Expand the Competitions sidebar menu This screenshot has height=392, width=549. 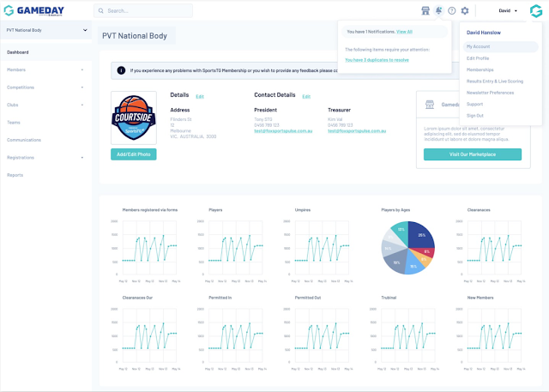coord(45,87)
